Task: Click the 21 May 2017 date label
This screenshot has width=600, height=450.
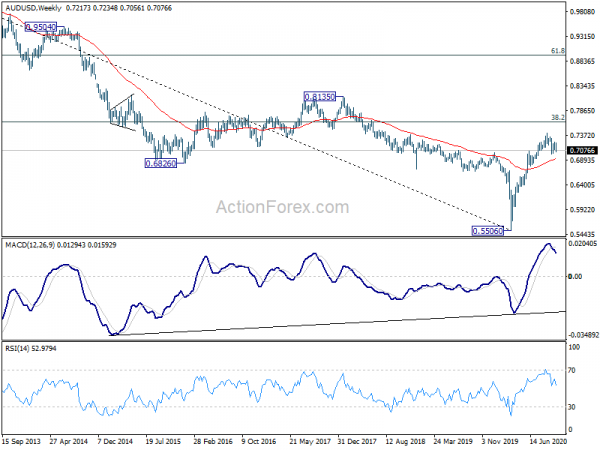Action: (x=309, y=442)
